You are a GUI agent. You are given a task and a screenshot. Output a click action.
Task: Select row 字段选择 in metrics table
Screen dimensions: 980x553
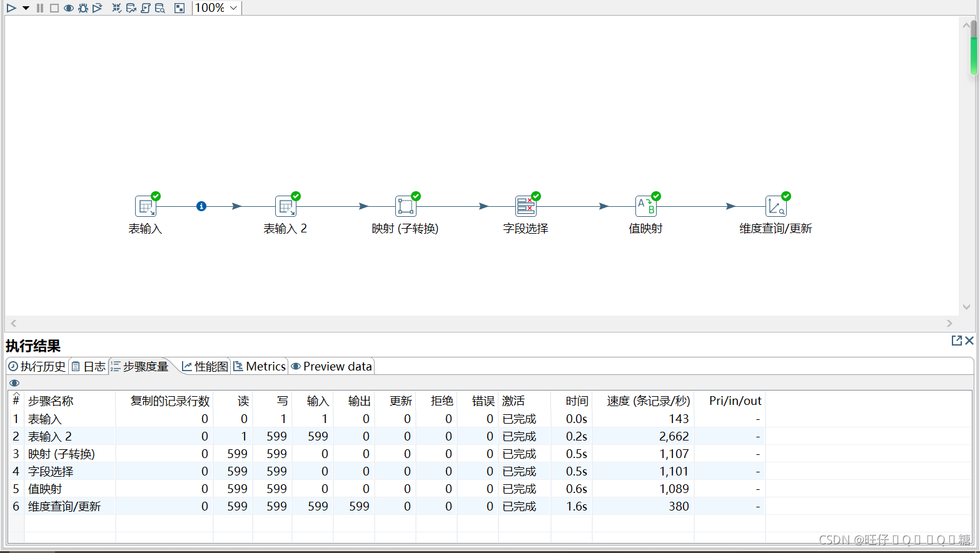(386, 471)
